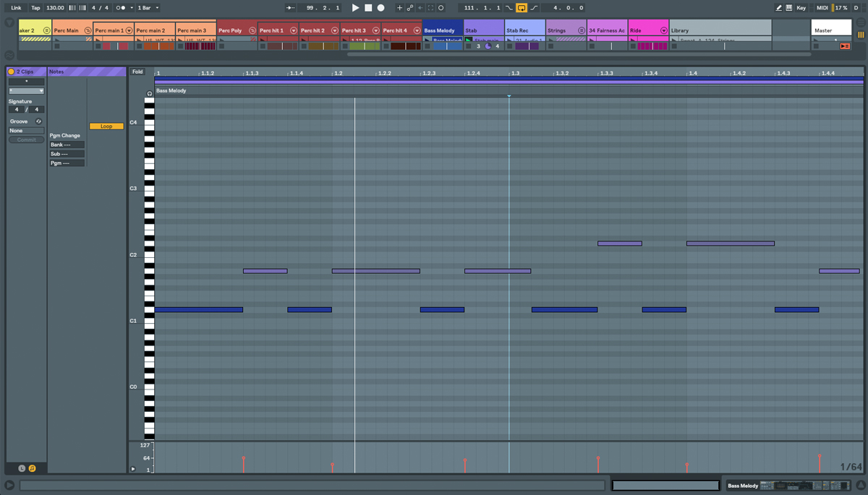Toggle the Fold button in note editor
Viewport: 868px width, 495px height.
pyautogui.click(x=137, y=72)
